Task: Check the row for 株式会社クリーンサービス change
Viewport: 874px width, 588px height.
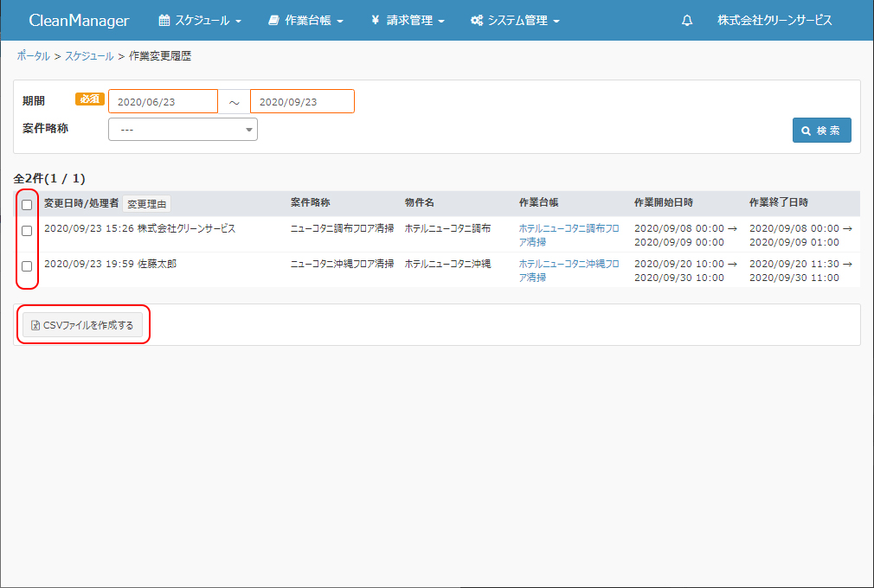Action: pos(27,231)
